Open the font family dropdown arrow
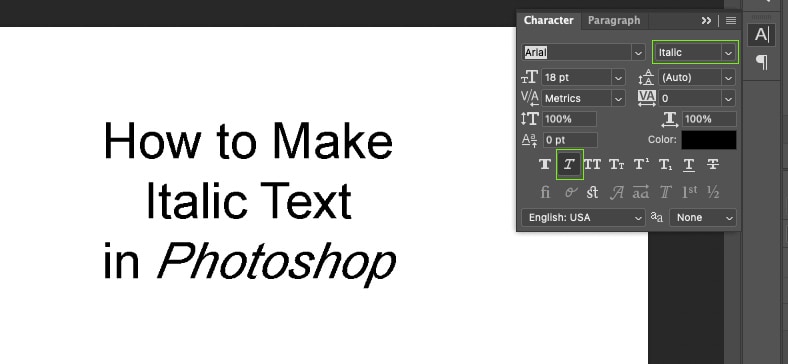The height and width of the screenshot is (364, 788). click(638, 52)
